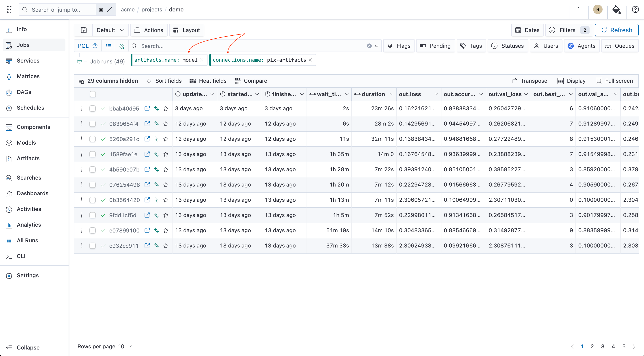
Task: Expand the duration column dropdown arrow
Action: coord(391,94)
